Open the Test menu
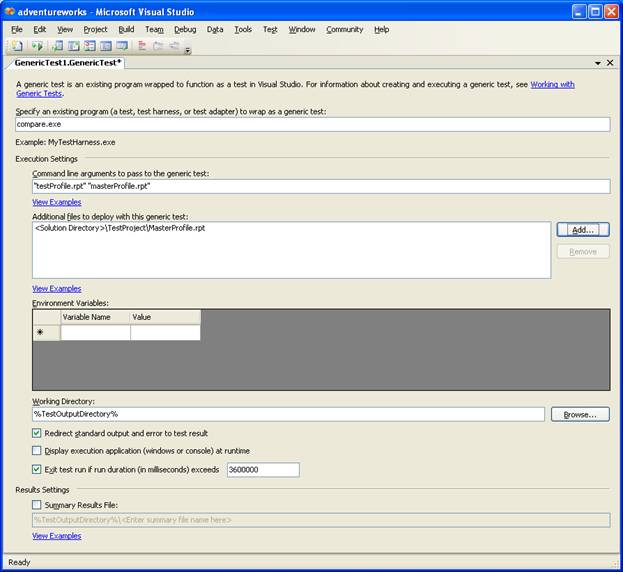This screenshot has height=572, width=623. click(x=270, y=29)
